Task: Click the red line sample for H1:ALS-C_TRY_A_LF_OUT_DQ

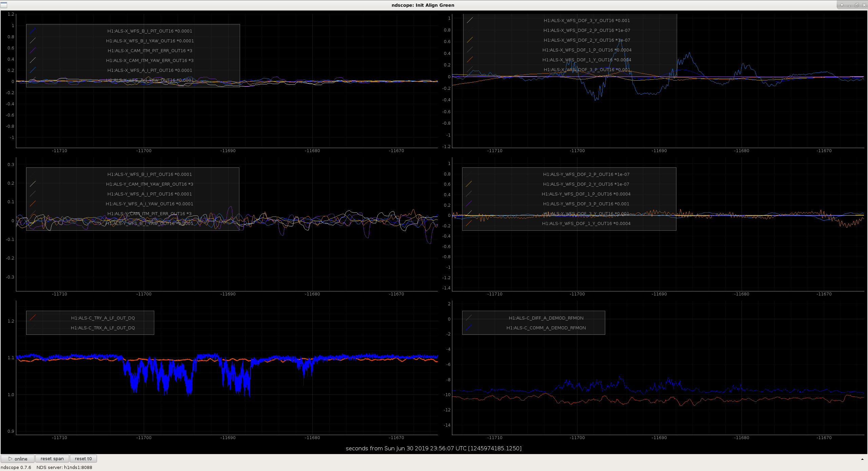Action: click(33, 318)
